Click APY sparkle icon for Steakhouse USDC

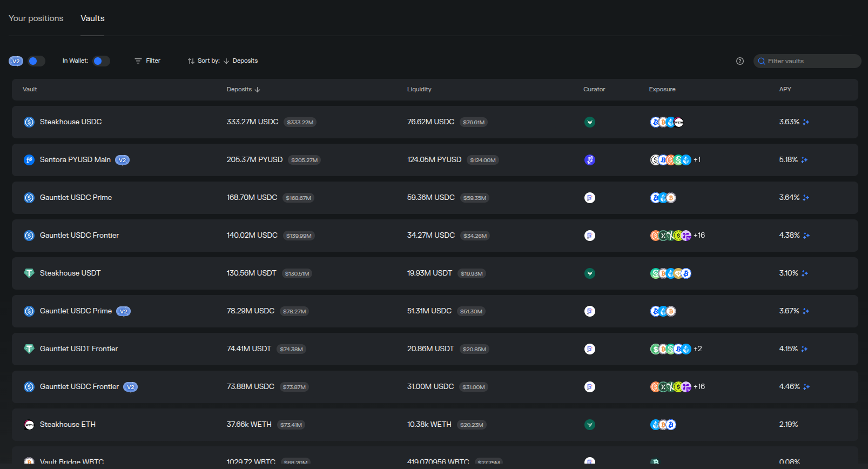click(x=805, y=122)
